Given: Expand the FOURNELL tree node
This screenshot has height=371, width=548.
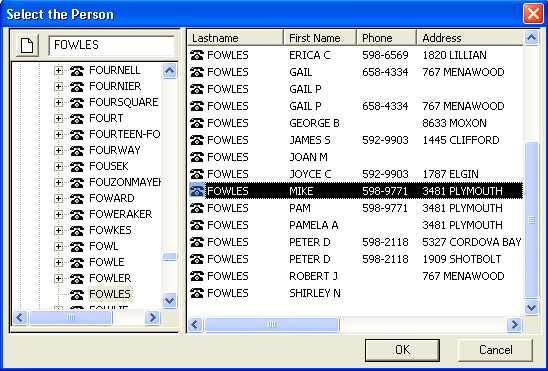Looking at the screenshot, I should (58, 71).
